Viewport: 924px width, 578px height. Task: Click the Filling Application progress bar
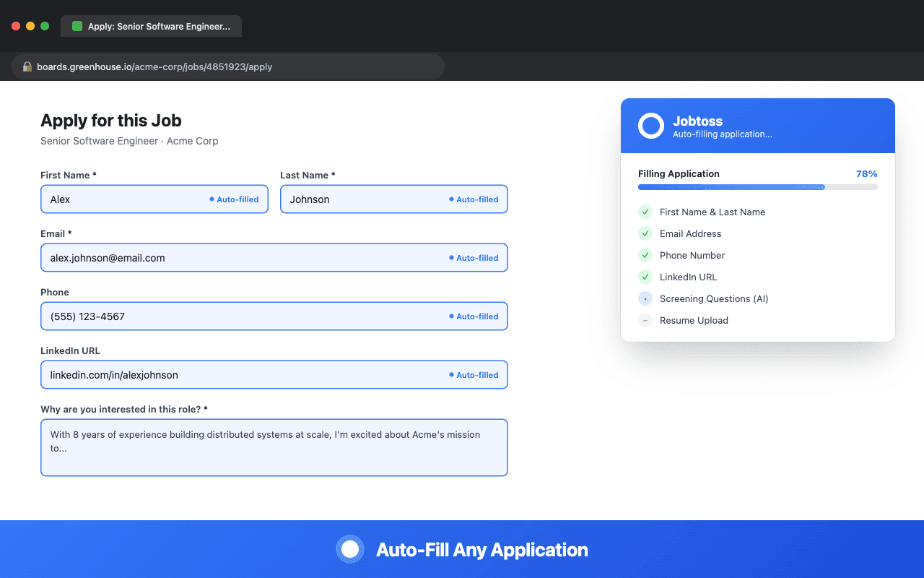coord(758,187)
